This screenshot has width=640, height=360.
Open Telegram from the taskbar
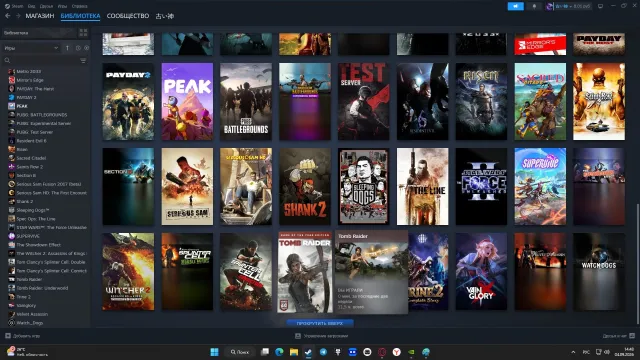[323, 352]
